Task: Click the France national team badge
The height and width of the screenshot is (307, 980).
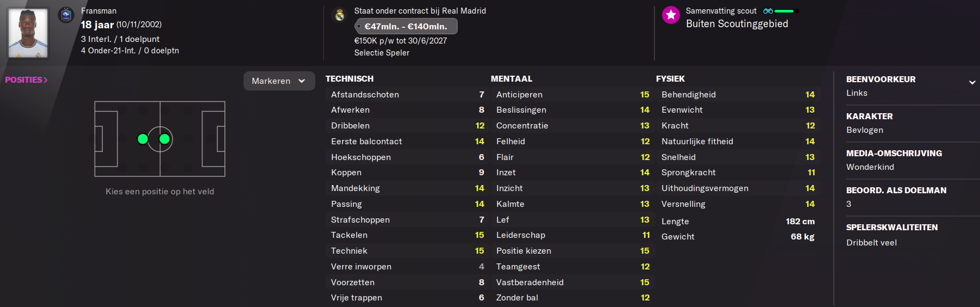Action: 66,15
